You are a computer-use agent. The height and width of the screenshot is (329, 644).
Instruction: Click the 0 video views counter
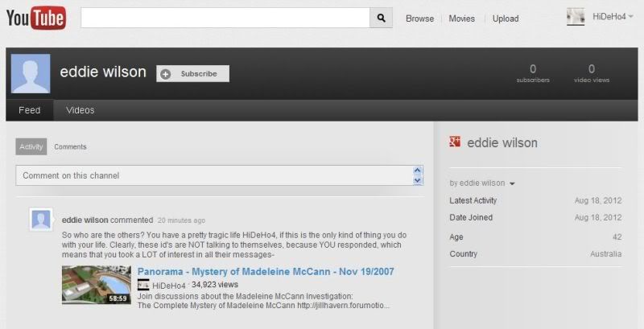592,73
